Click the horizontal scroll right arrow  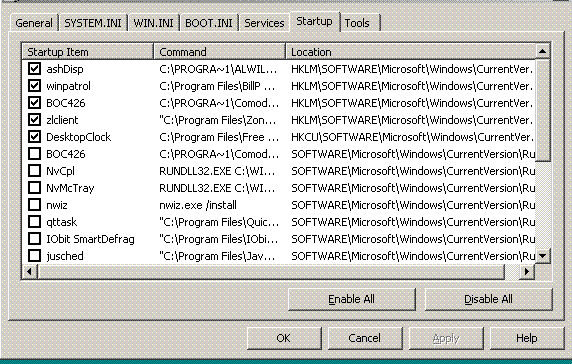coord(526,271)
